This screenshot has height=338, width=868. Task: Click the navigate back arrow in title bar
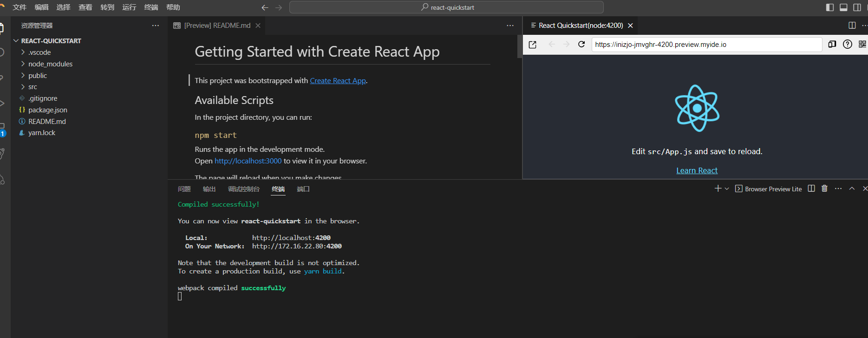point(265,7)
